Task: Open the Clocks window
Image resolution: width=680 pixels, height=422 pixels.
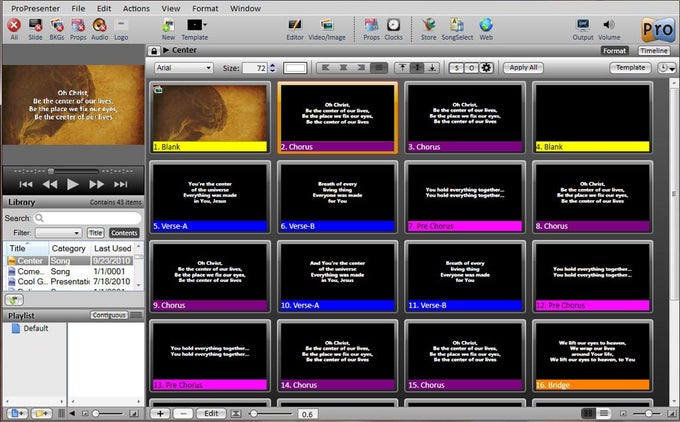Action: tap(394, 25)
